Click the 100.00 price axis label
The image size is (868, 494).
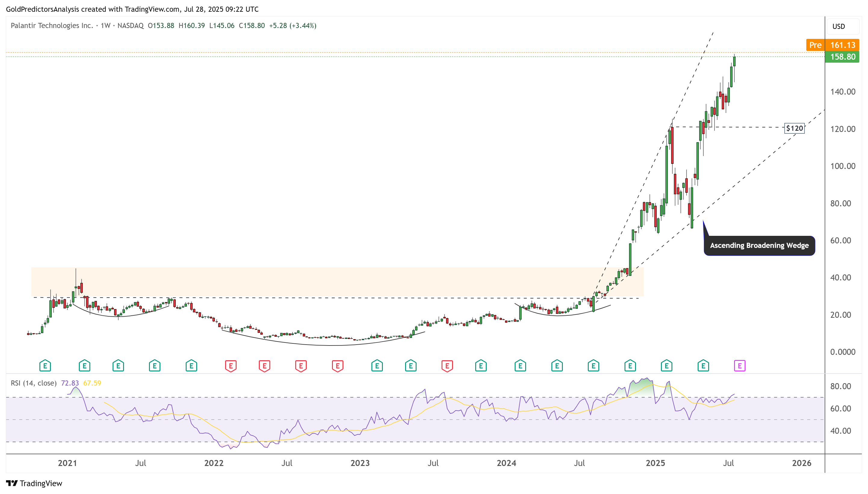843,166
